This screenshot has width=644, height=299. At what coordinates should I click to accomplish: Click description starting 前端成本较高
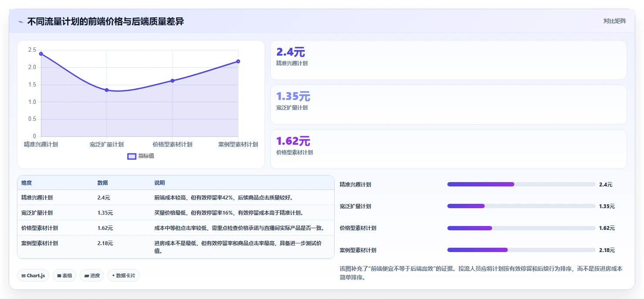pyautogui.click(x=224, y=197)
